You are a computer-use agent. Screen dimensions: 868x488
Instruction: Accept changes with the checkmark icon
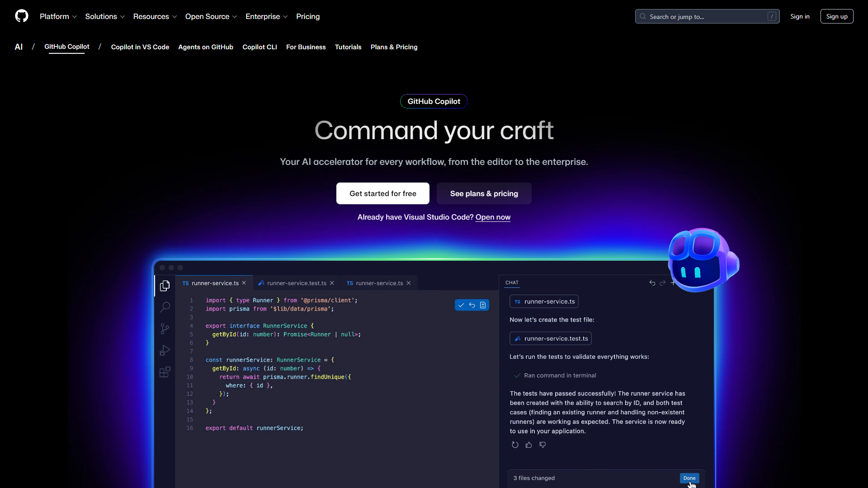tap(461, 305)
